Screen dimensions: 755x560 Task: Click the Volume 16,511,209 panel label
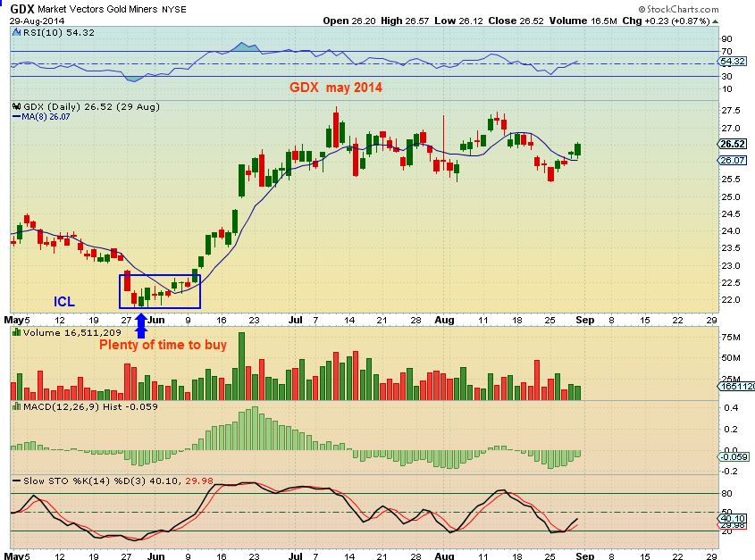coord(71,333)
